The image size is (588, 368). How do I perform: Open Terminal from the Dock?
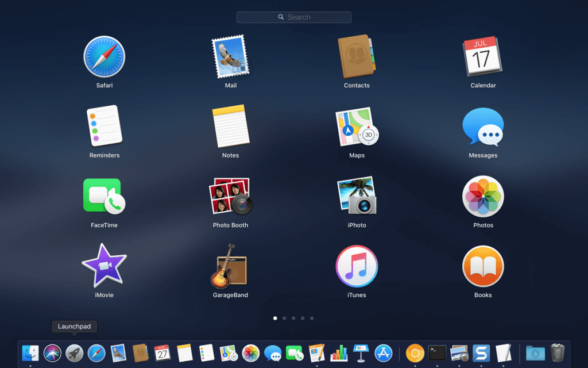pyautogui.click(x=437, y=354)
